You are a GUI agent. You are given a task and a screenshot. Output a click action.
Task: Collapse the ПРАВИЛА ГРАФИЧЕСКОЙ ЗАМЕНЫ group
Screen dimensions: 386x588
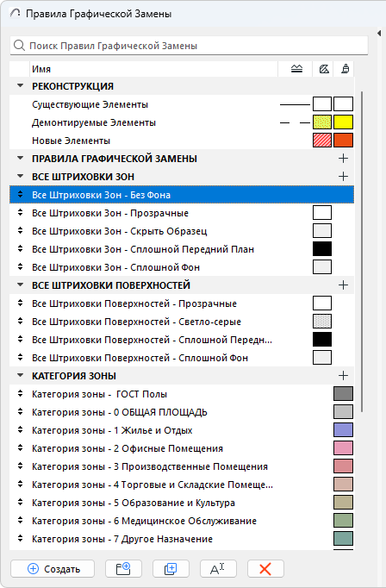(x=20, y=159)
